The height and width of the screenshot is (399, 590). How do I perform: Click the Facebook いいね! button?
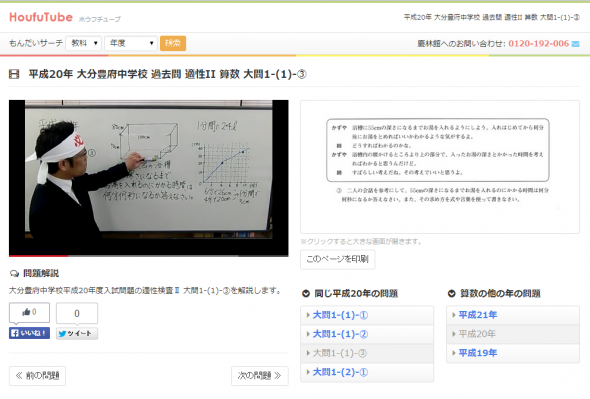pos(29,333)
